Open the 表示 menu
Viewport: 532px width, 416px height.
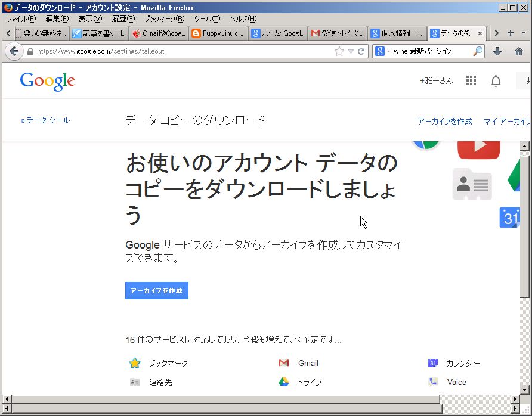pos(90,19)
